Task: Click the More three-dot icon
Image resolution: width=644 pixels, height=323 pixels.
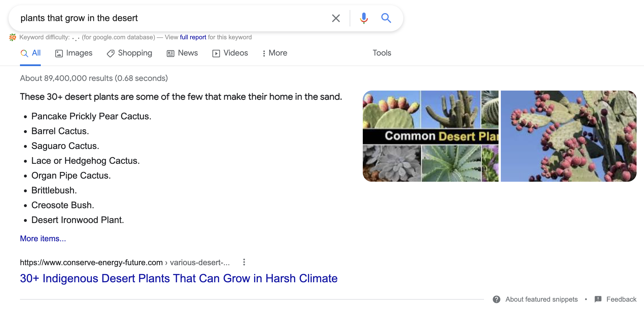Action: pyautogui.click(x=244, y=262)
